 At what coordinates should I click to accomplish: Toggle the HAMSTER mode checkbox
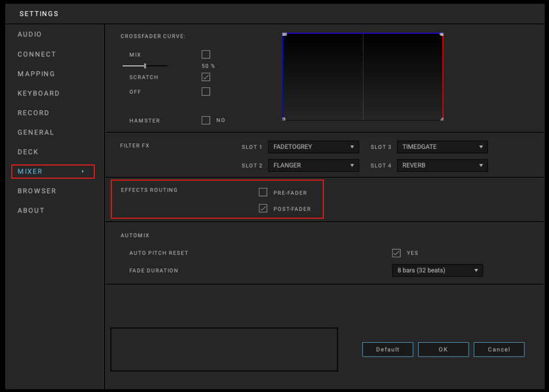[206, 120]
